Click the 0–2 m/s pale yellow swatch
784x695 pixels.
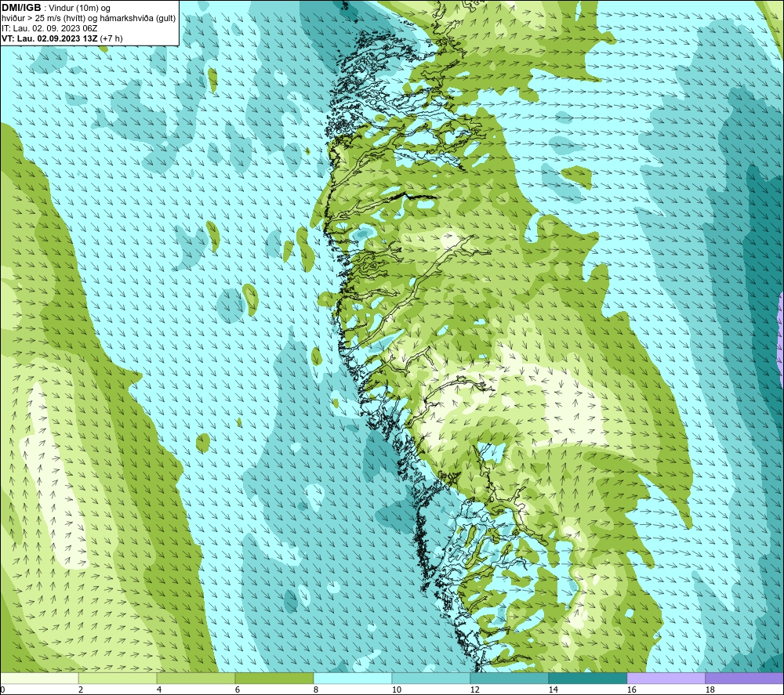[39, 678]
